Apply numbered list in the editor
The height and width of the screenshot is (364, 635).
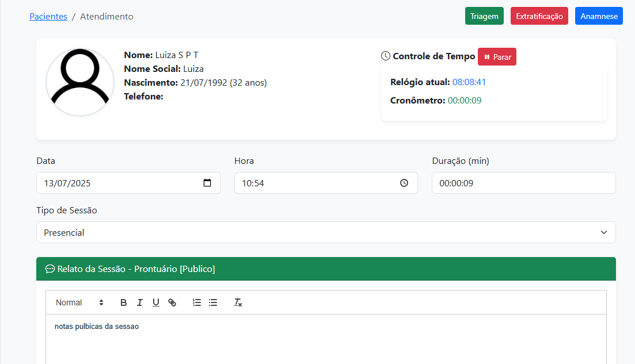pos(197,302)
